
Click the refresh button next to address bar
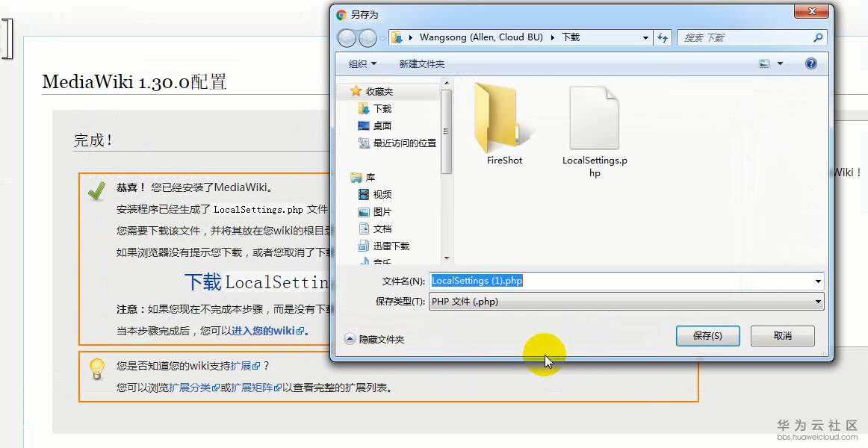point(662,37)
